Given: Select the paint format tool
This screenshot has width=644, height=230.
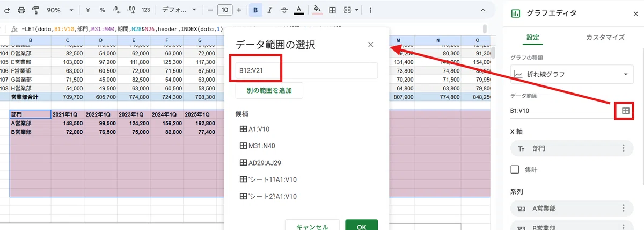Looking at the screenshot, I should tap(36, 10).
